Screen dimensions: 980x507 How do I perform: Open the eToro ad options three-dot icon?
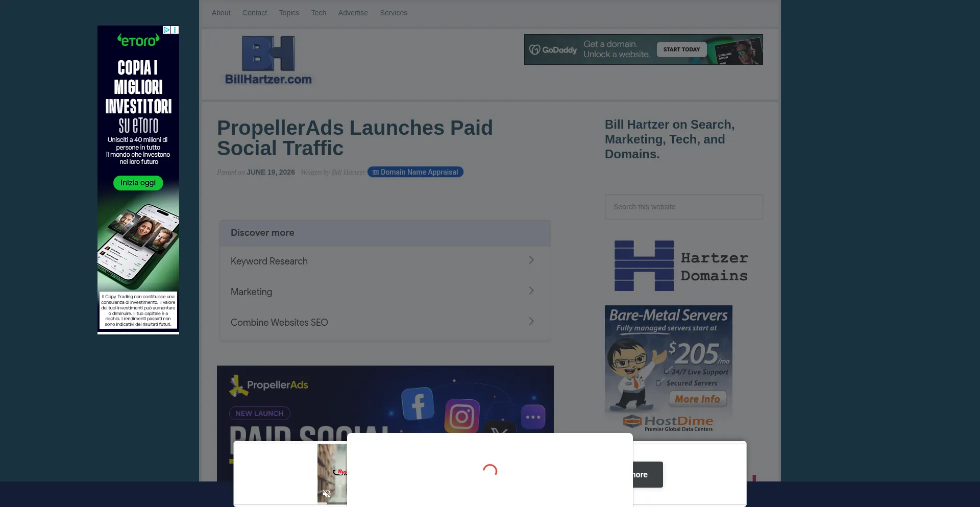coord(175,30)
